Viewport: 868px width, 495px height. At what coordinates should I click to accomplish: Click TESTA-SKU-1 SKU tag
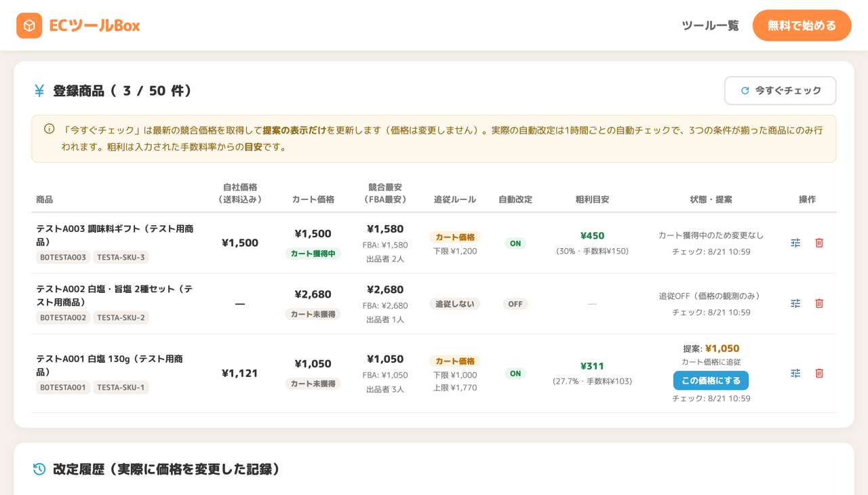[x=121, y=387]
